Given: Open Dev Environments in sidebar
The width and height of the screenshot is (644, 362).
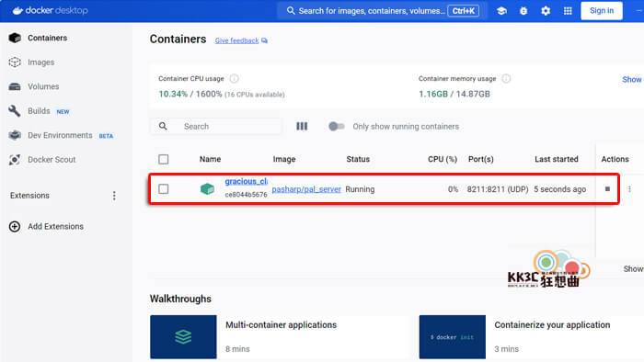Looking at the screenshot, I should coord(60,135).
